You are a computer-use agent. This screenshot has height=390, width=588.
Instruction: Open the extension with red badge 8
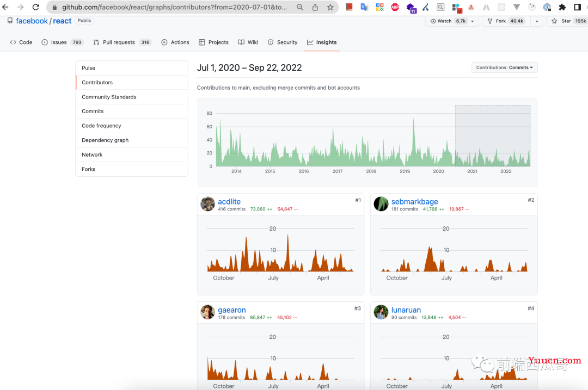(x=456, y=8)
